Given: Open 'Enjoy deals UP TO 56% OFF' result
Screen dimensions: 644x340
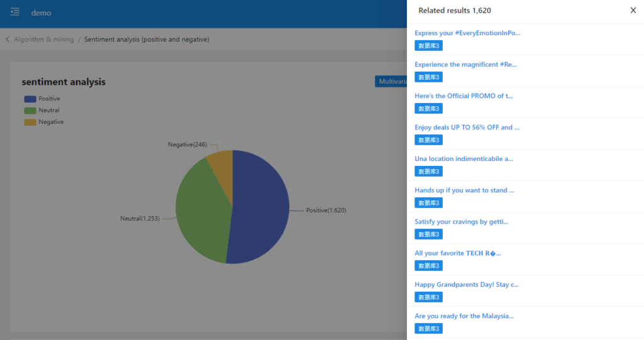Looking at the screenshot, I should pos(467,127).
